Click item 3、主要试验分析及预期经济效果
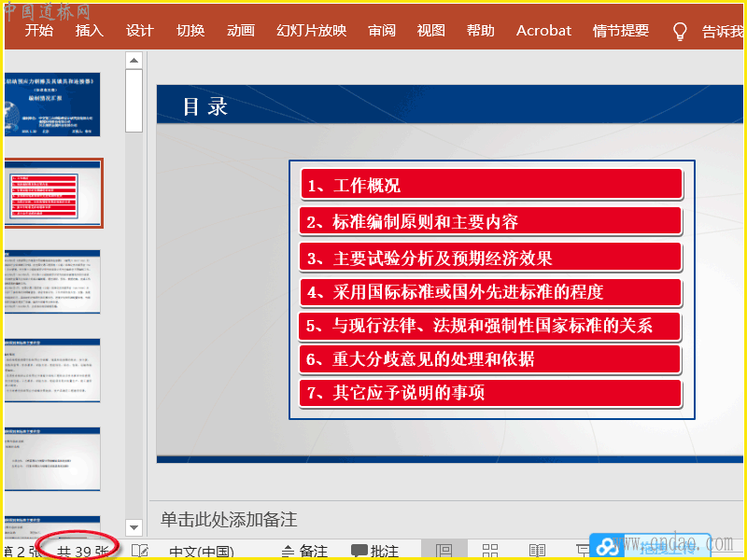This screenshot has height=560, width=747. point(490,259)
